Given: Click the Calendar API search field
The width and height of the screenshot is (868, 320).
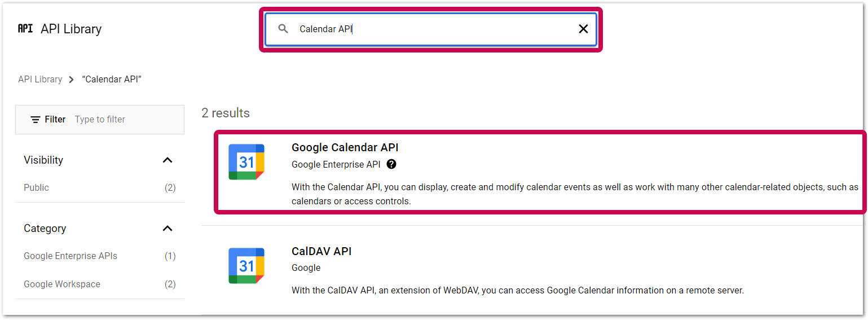Looking at the screenshot, I should coord(429,29).
